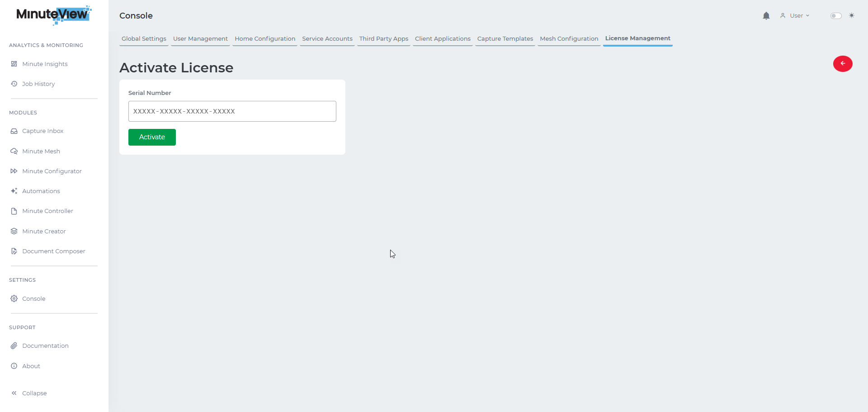Image resolution: width=868 pixels, height=412 pixels.
Task: Switch to User Management tab
Action: [200, 39]
